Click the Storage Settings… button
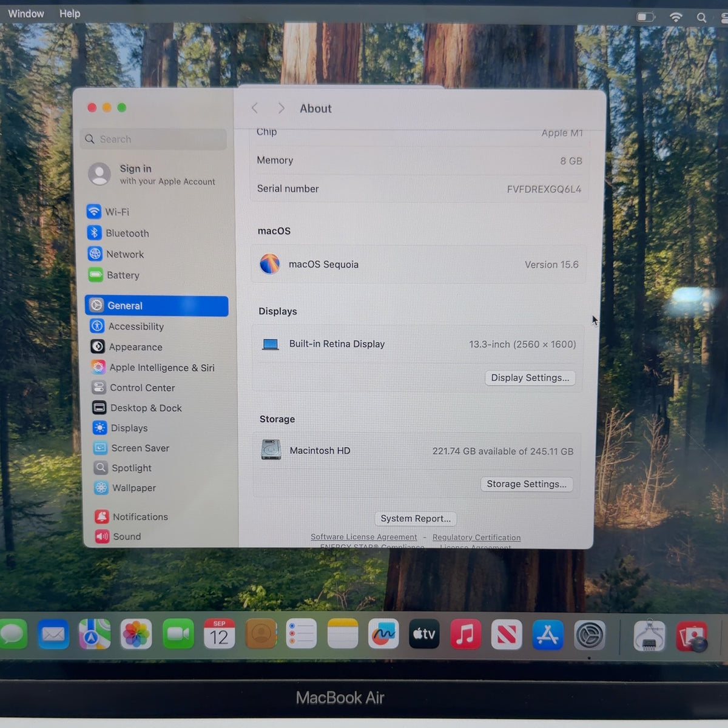The height and width of the screenshot is (728, 728). coord(527,484)
